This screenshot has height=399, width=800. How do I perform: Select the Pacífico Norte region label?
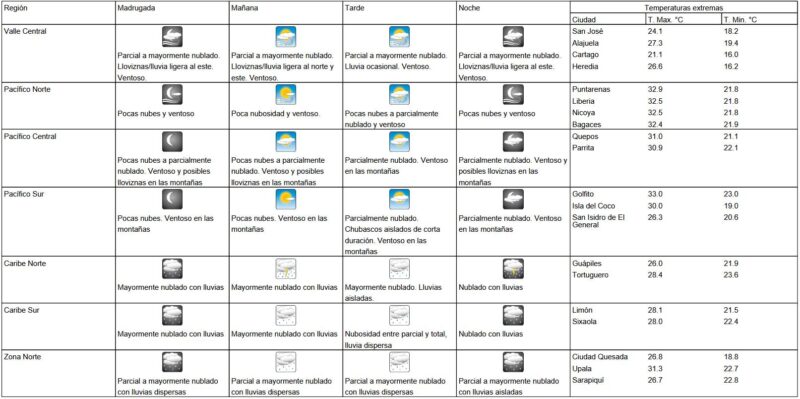[28, 89]
